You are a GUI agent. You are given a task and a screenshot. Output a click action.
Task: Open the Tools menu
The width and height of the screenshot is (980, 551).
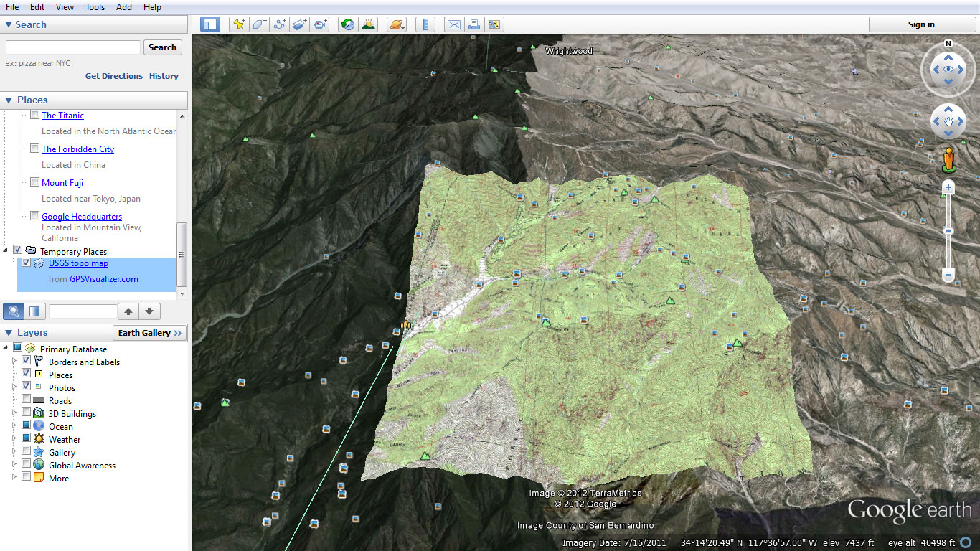click(x=95, y=7)
